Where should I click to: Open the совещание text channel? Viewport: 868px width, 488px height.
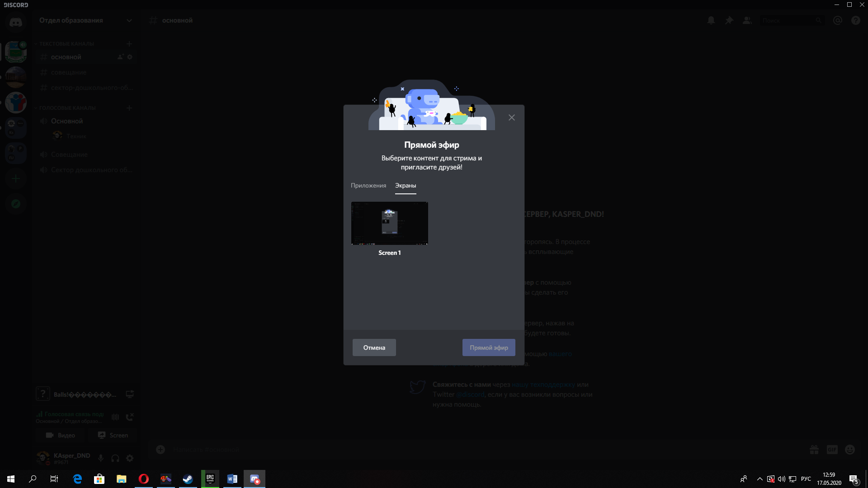point(86,72)
